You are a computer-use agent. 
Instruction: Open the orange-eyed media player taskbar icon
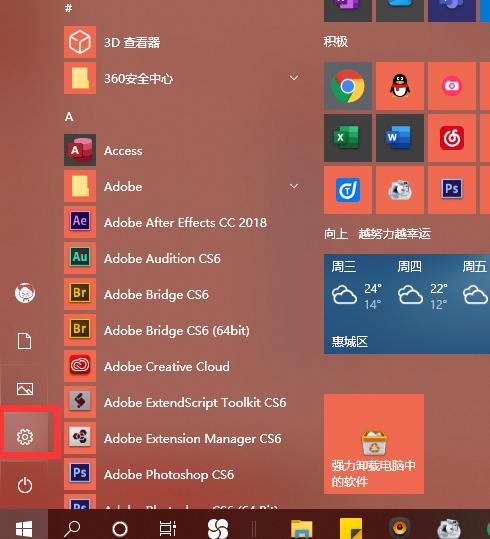pyautogui.click(x=400, y=528)
